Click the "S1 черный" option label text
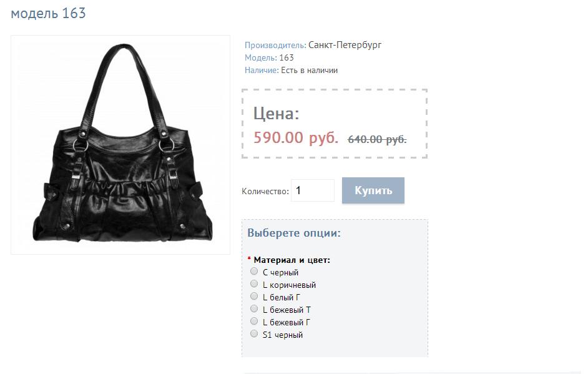Image resolution: width=588 pixels, height=374 pixels. [x=283, y=335]
